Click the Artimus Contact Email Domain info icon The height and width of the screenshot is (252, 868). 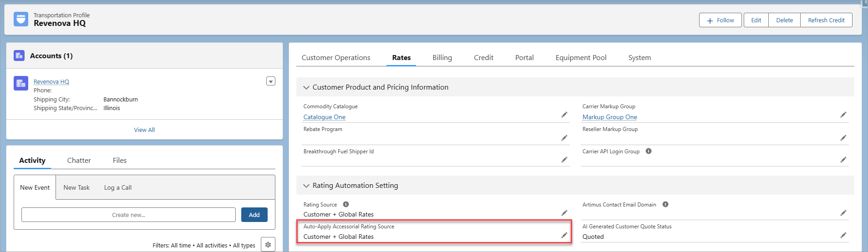[665, 204]
